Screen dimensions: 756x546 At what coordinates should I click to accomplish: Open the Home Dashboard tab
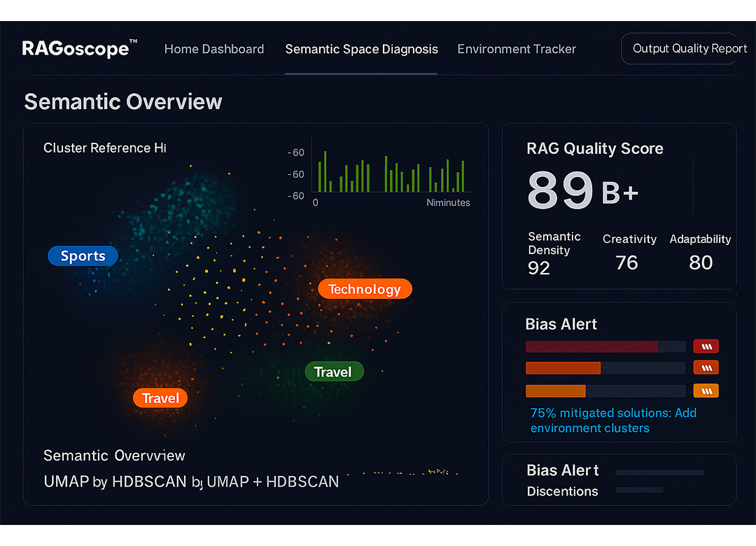coord(213,49)
